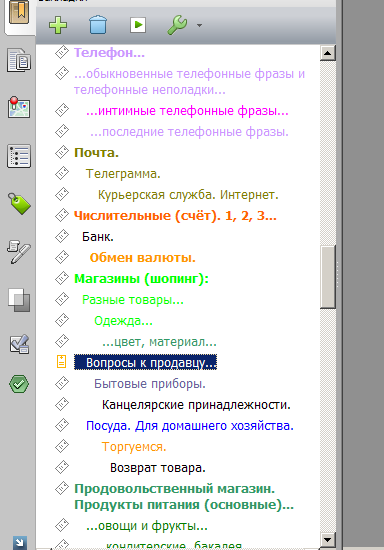Select '...овощи и фрукты...' bookmark
This screenshot has height=550, width=384.
(x=147, y=526)
